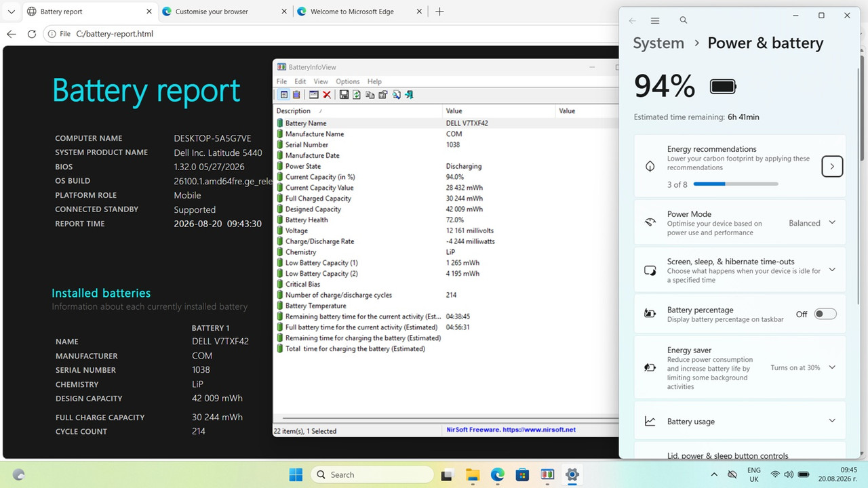Click the taskbar Search box

pyautogui.click(x=373, y=474)
